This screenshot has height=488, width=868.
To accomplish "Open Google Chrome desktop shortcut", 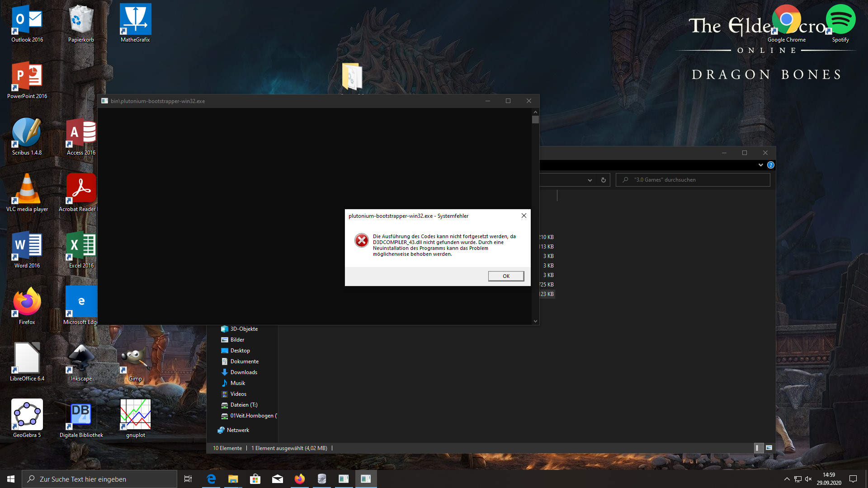I will pos(787,23).
